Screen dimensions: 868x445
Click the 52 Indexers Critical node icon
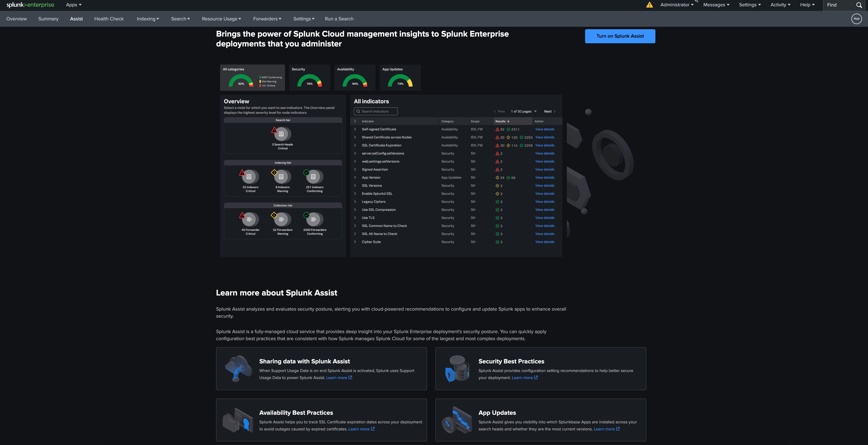[x=249, y=176]
